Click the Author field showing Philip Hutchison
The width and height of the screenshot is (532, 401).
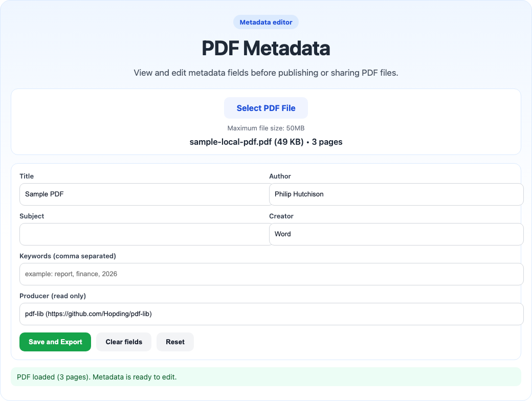point(396,194)
